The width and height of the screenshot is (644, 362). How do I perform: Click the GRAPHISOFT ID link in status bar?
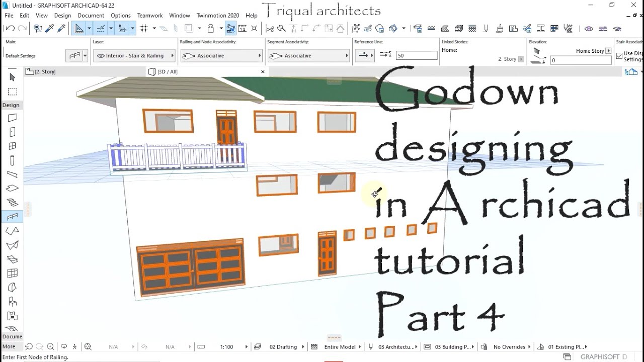point(603,357)
